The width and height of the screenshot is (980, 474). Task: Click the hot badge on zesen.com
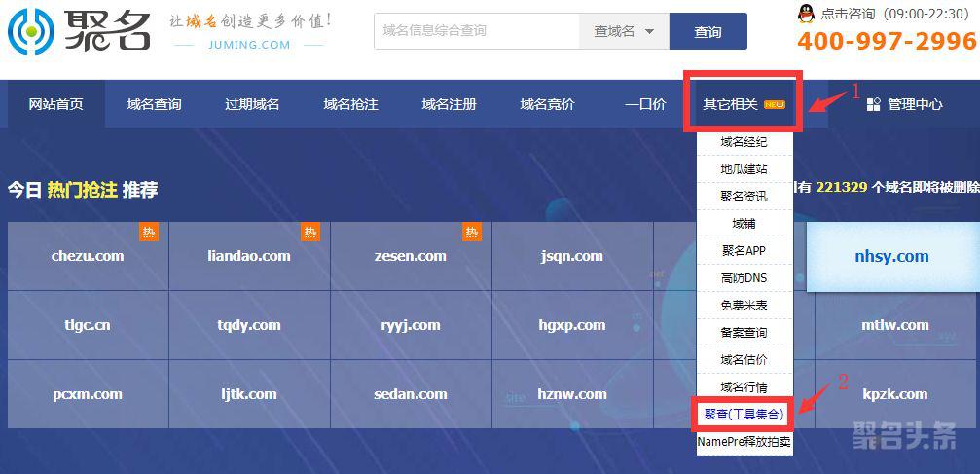[x=472, y=232]
